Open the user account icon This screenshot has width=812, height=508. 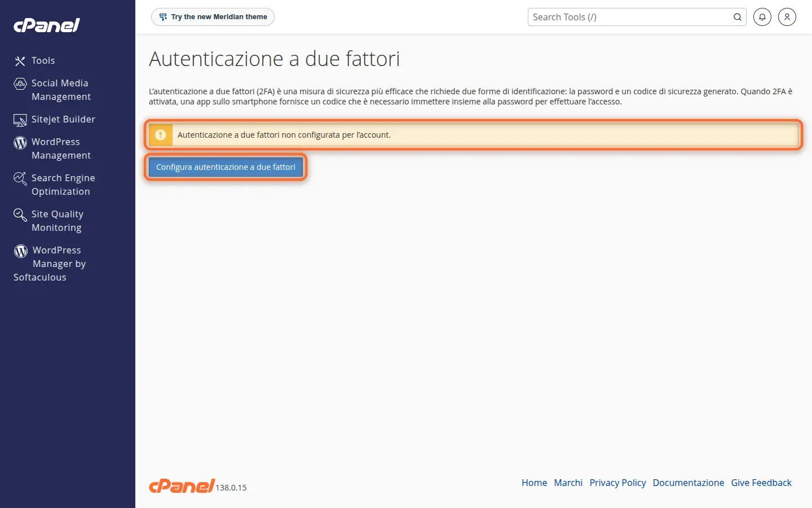point(787,17)
